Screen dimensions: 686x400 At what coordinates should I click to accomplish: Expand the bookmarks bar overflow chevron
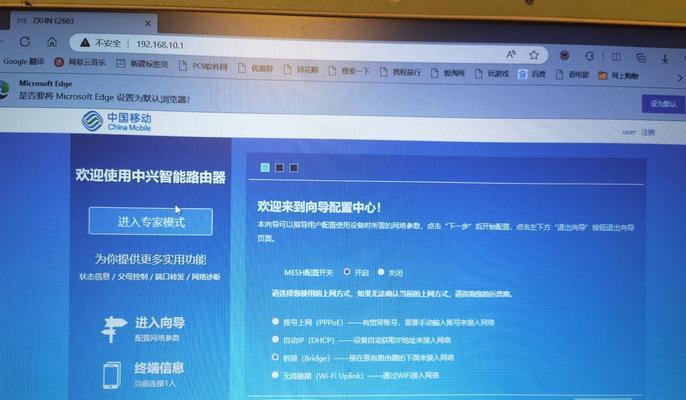[680, 77]
